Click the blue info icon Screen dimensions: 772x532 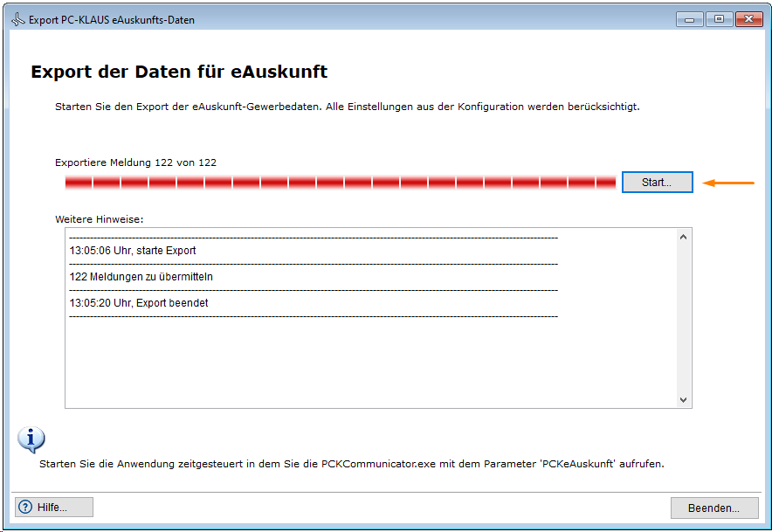(x=31, y=439)
